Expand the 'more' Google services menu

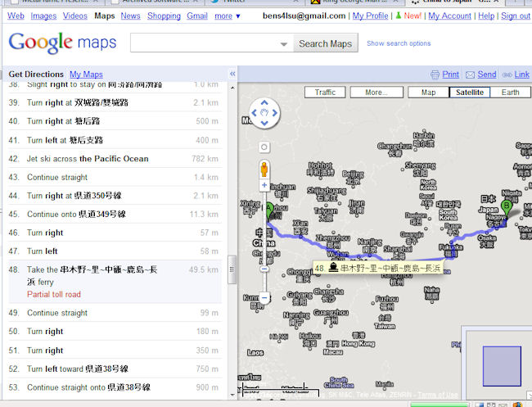click(x=228, y=16)
